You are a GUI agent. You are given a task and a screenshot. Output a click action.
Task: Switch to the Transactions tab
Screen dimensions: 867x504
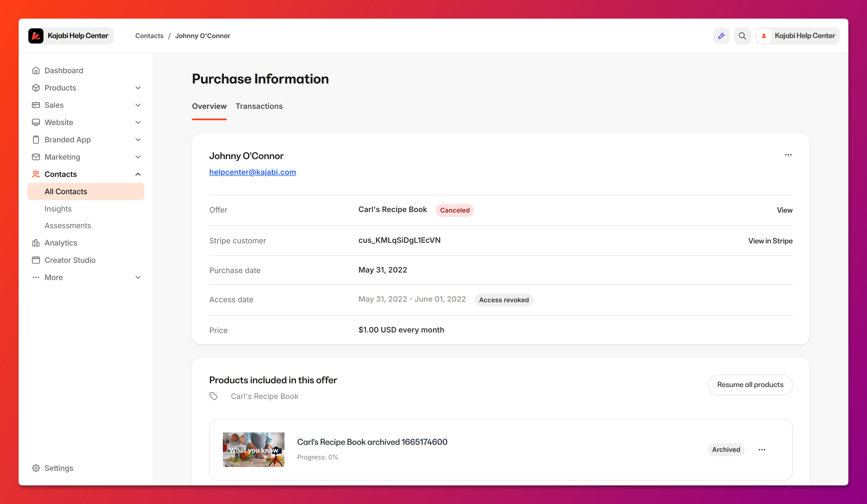click(x=259, y=106)
